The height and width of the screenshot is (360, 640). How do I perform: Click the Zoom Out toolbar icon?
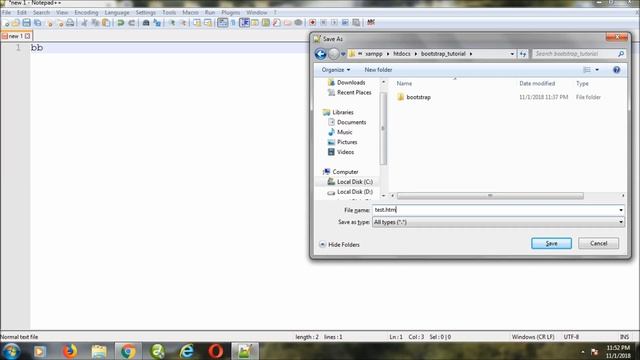pos(183,23)
